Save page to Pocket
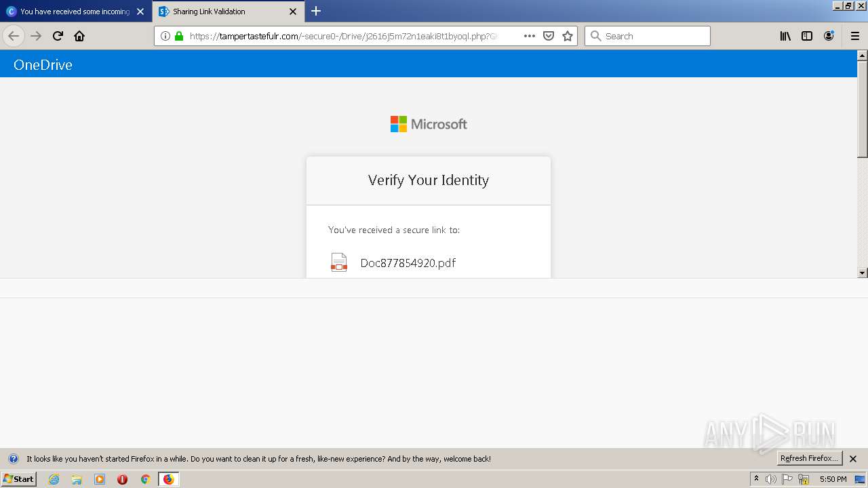This screenshot has width=868, height=488. [549, 36]
